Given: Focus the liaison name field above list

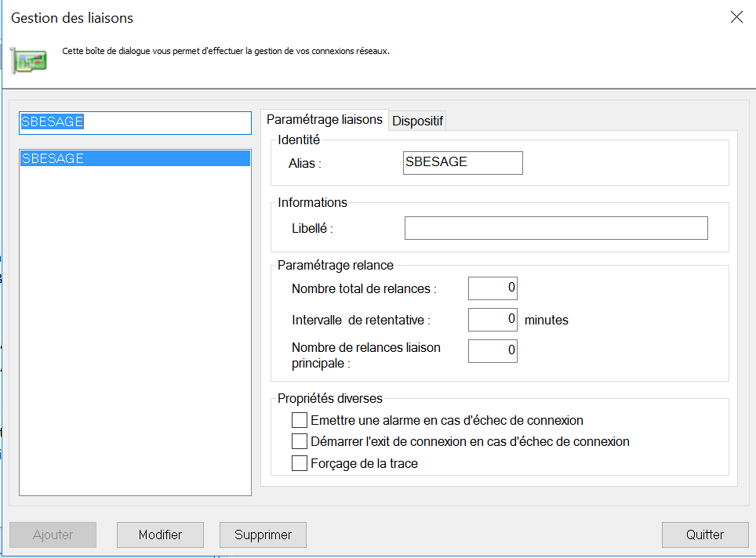Looking at the screenshot, I should [134, 122].
